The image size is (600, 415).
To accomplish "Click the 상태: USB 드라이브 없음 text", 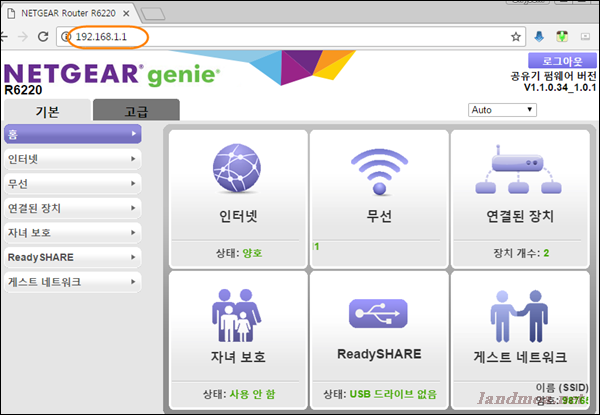I will (x=380, y=394).
